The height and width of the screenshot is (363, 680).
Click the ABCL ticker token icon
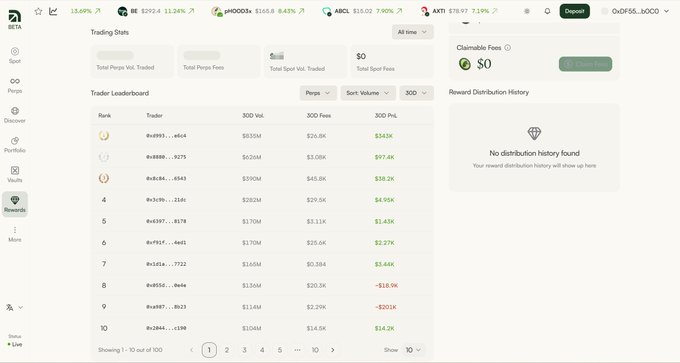pos(327,11)
